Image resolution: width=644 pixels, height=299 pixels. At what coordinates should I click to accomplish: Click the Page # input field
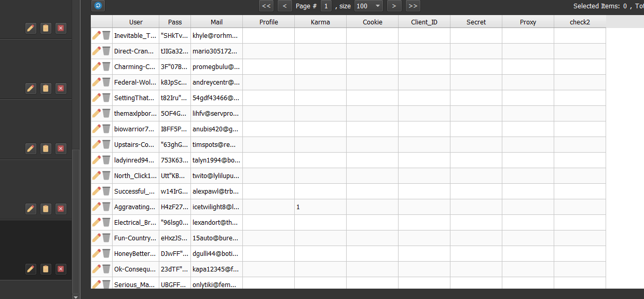(326, 6)
